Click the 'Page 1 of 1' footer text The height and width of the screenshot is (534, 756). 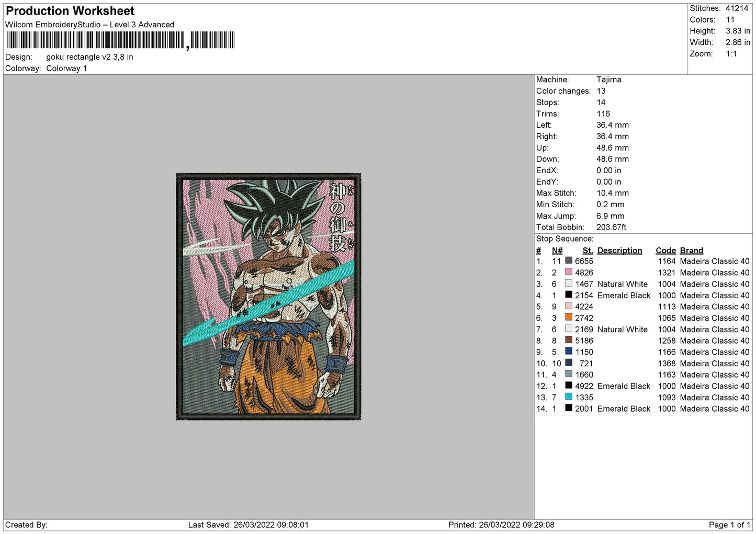pos(729,525)
